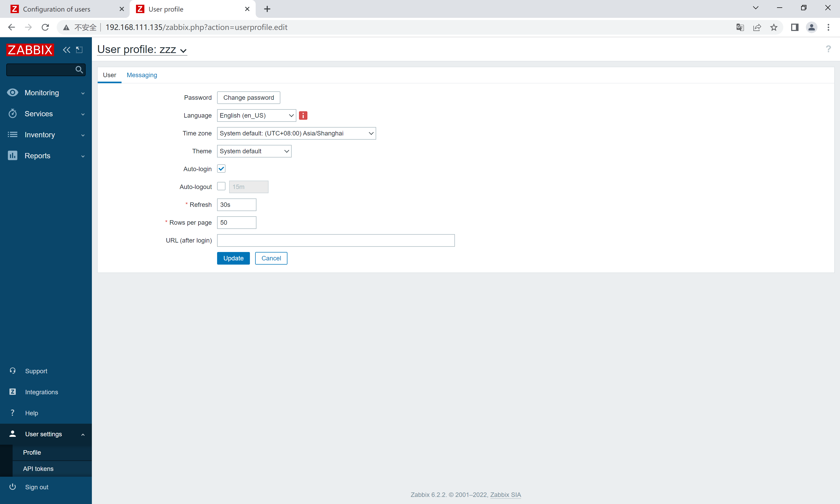Screen dimensions: 840x504
Task: Click the Change password button
Action: pos(249,97)
